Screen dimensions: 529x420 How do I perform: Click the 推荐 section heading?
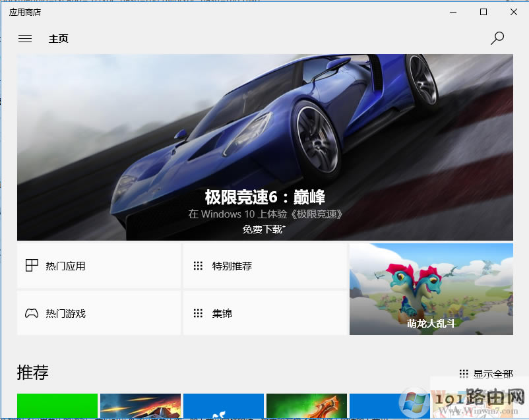click(x=33, y=373)
